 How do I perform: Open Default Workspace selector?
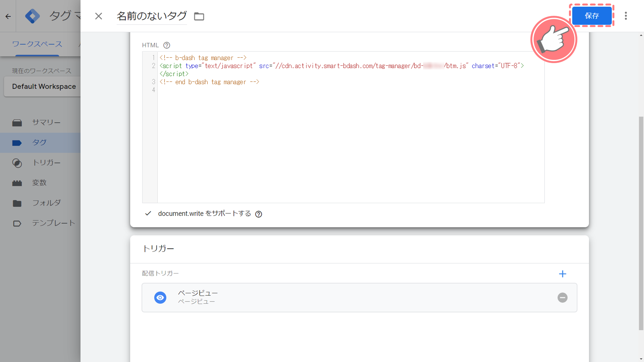coord(42,86)
